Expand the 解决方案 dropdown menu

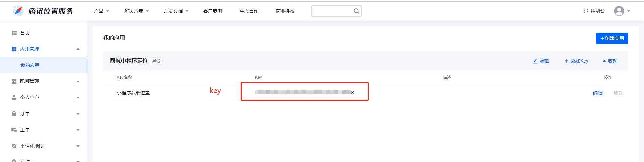pyautogui.click(x=136, y=11)
